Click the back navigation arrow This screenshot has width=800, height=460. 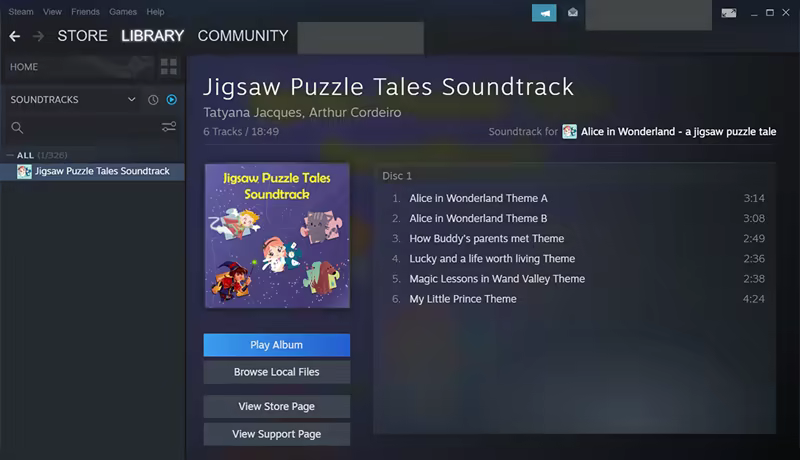(15, 36)
